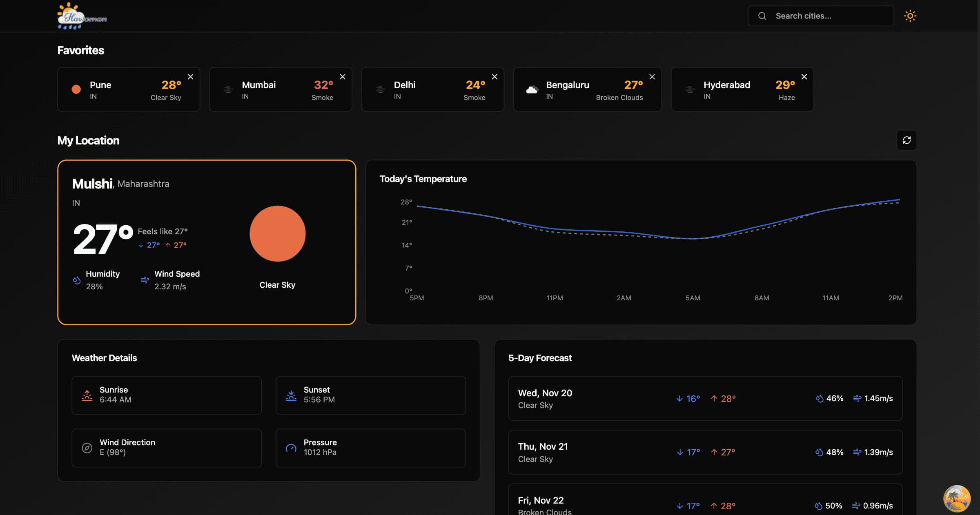The image size is (980, 515).
Task: Open the Bengaluru favorite card
Action: pos(587,89)
